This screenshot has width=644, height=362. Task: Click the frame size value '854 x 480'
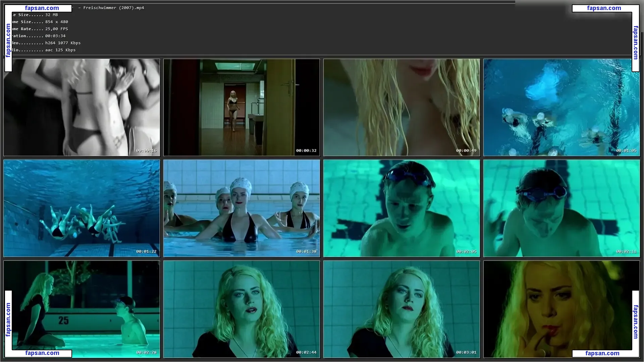click(x=57, y=22)
